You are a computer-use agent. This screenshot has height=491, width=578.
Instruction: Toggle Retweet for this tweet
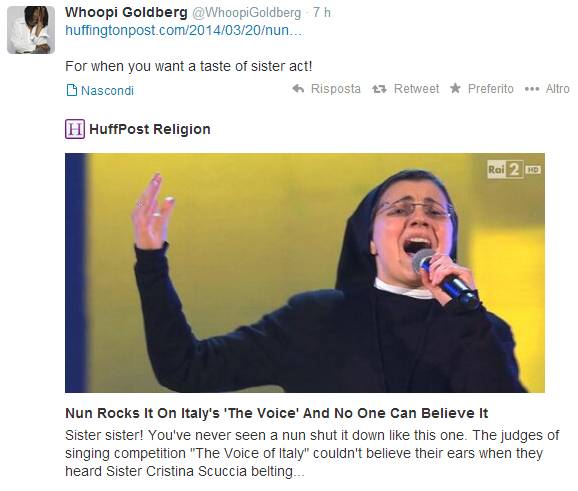pyautogui.click(x=417, y=89)
